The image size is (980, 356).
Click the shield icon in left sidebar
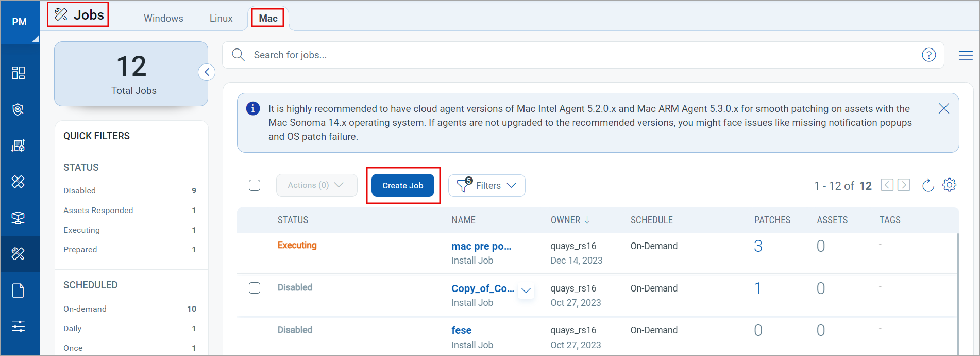tap(19, 109)
